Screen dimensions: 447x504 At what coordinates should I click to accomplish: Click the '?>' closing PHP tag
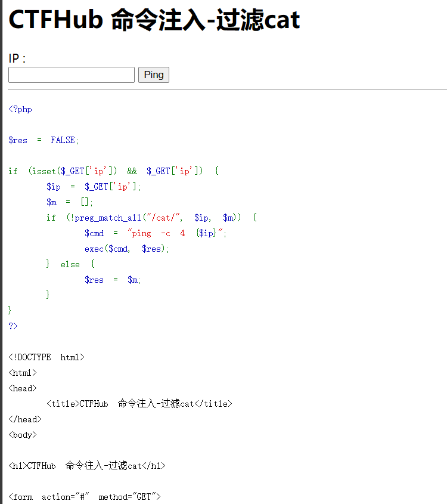tap(13, 326)
